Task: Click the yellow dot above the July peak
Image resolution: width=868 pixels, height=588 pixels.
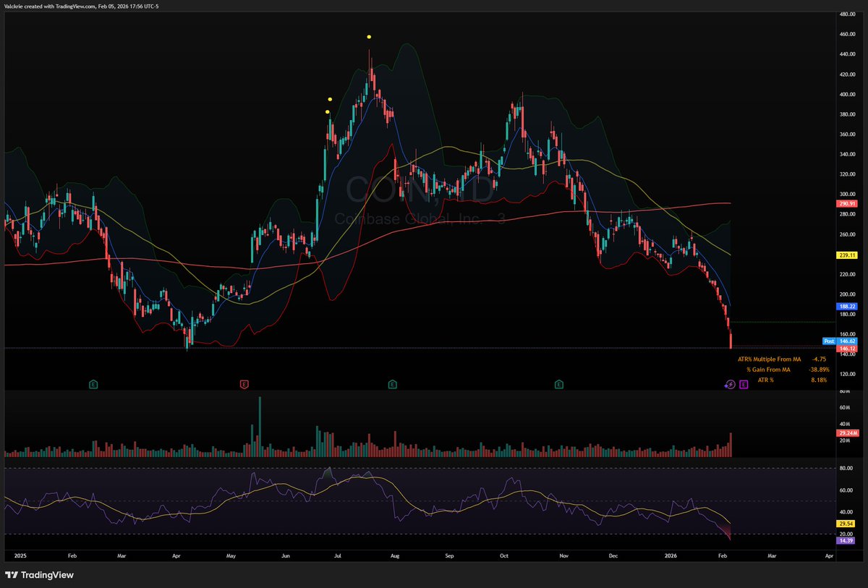Action: [369, 36]
